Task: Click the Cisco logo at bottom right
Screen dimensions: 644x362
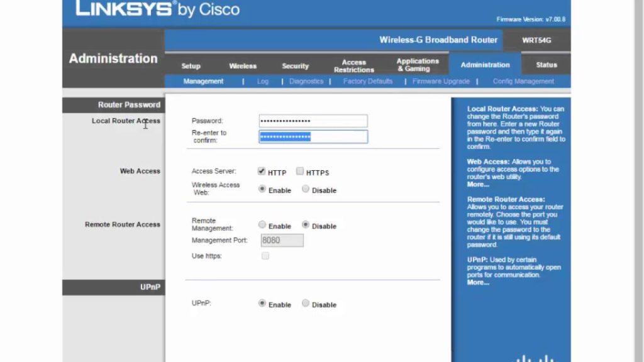Action: pyautogui.click(x=535, y=358)
